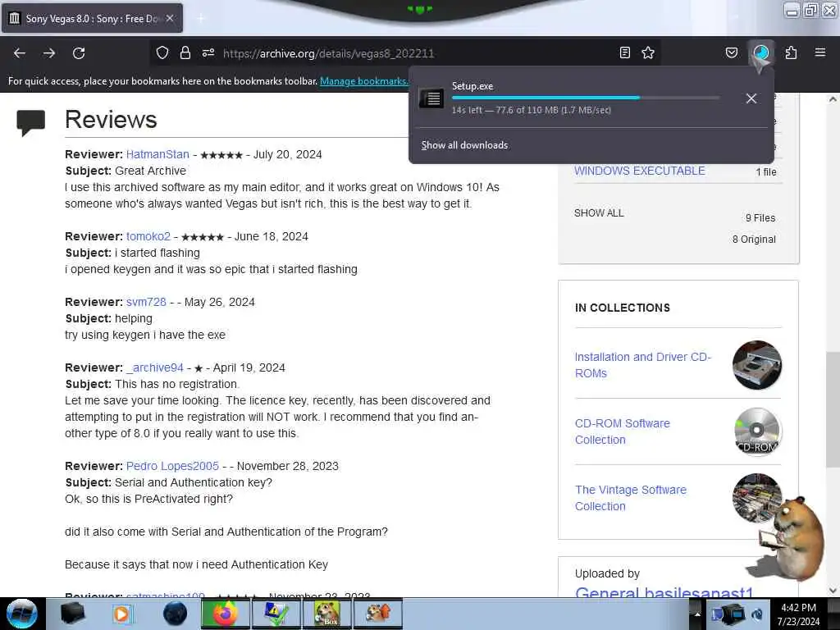The height and width of the screenshot is (630, 840).
Task: Open the Firefox application menu
Action: pos(819,52)
